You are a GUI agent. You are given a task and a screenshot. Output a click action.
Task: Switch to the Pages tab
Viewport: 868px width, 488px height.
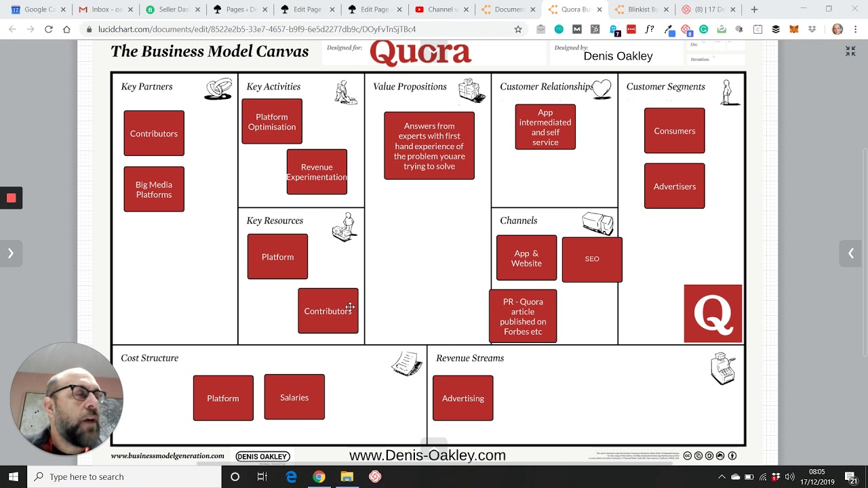point(239,9)
